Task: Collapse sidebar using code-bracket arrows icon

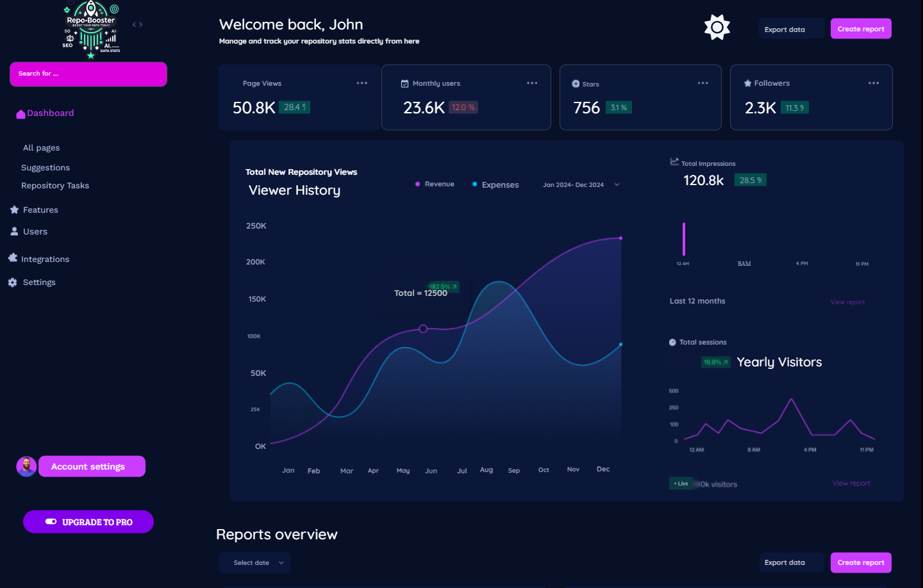Action: click(x=137, y=24)
